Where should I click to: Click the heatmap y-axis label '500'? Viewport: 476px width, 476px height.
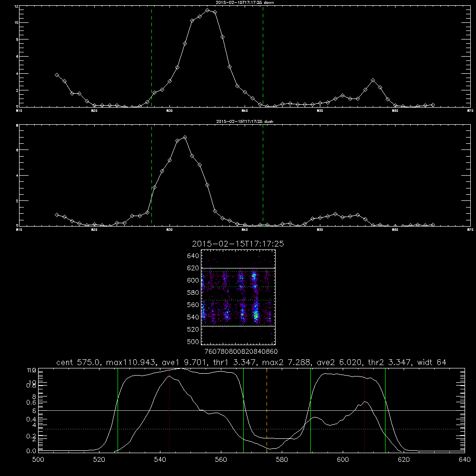click(193, 342)
